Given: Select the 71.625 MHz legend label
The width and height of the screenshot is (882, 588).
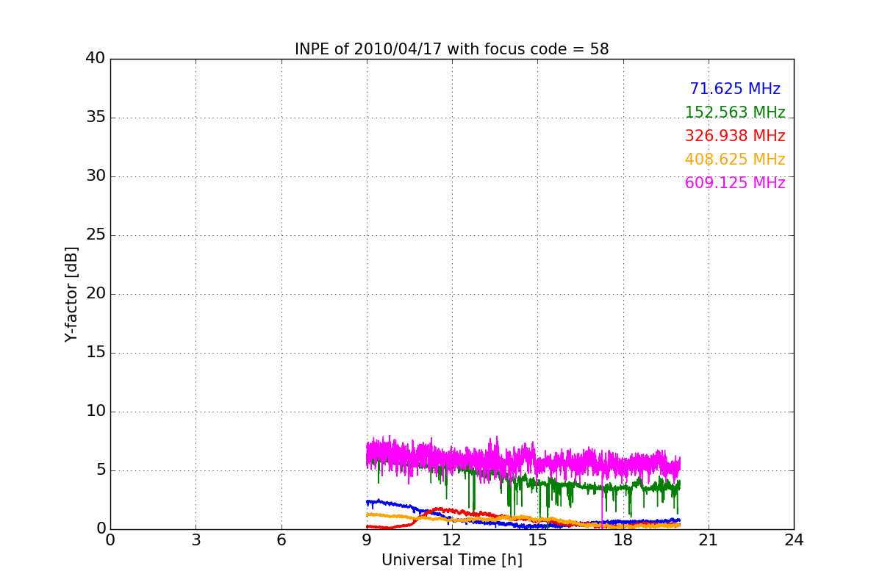Looking at the screenshot, I should tap(735, 89).
